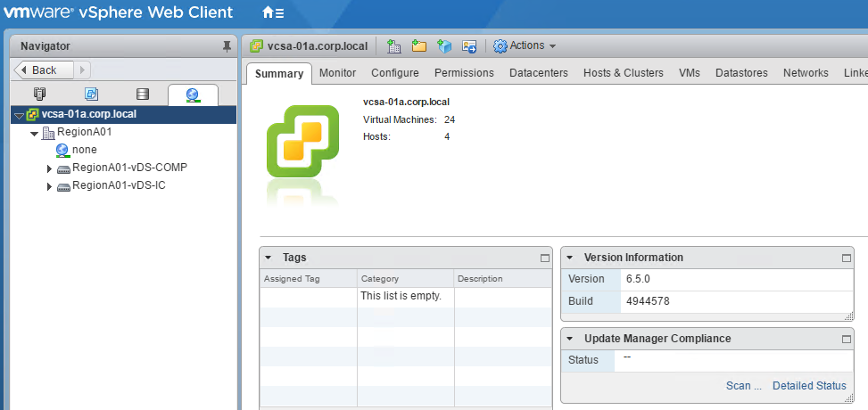This screenshot has height=410, width=868.
Task: Click the large vCenter Server logo
Action: coord(302,141)
